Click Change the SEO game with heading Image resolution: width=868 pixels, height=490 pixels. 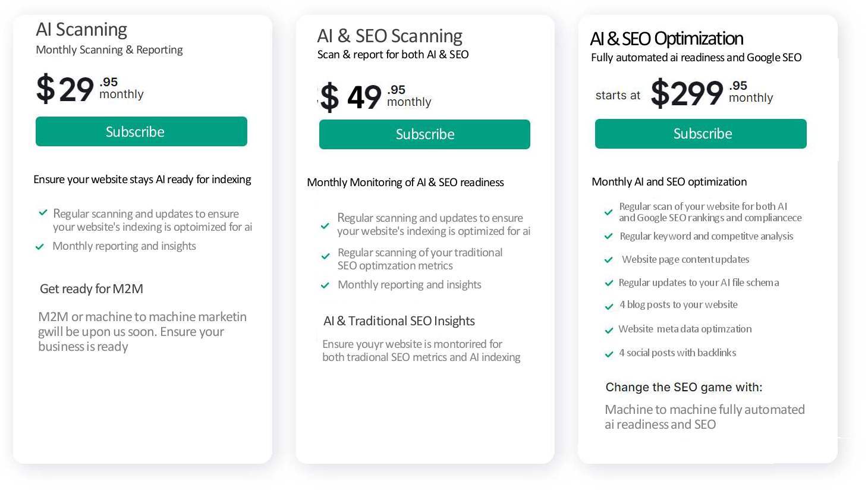click(x=684, y=388)
